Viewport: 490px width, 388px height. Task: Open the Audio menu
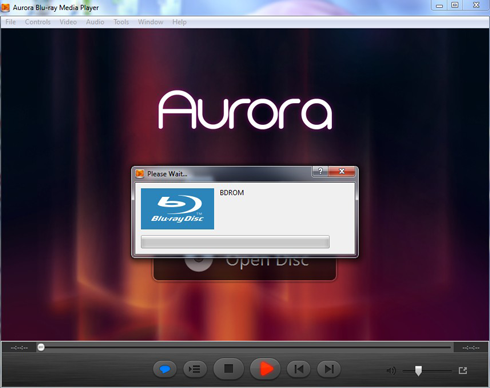[95, 22]
